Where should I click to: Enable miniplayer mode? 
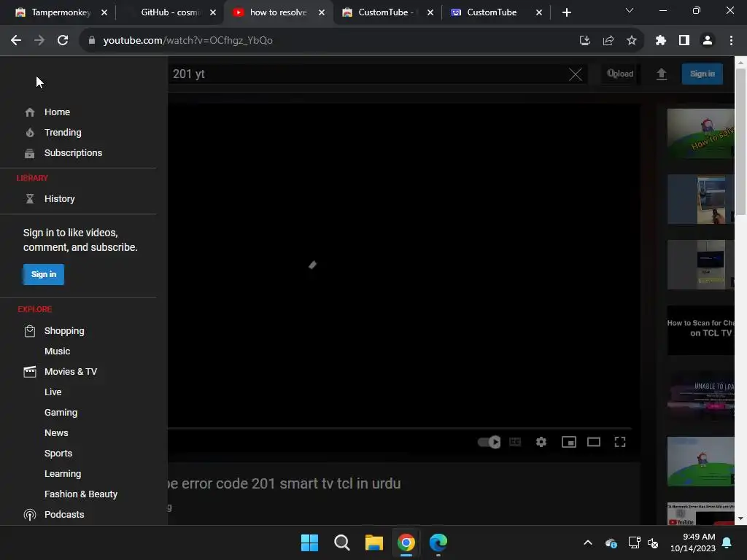pos(569,442)
